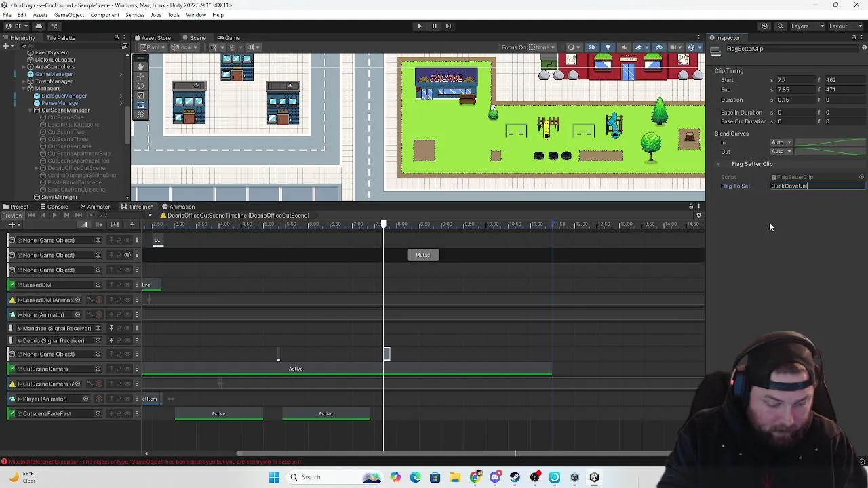Click the Pause button in Unity toolbar
Screen dimensions: 868x488
pos(434,26)
